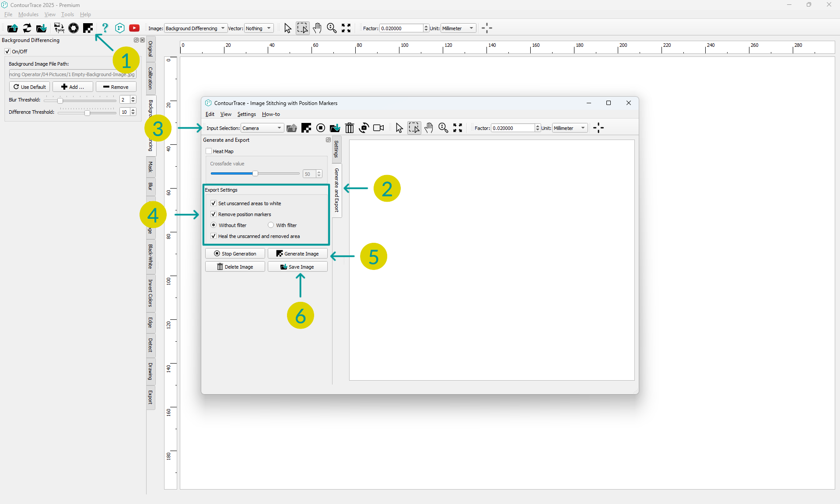Select the With filter radio button
The width and height of the screenshot is (840, 504).
click(271, 225)
